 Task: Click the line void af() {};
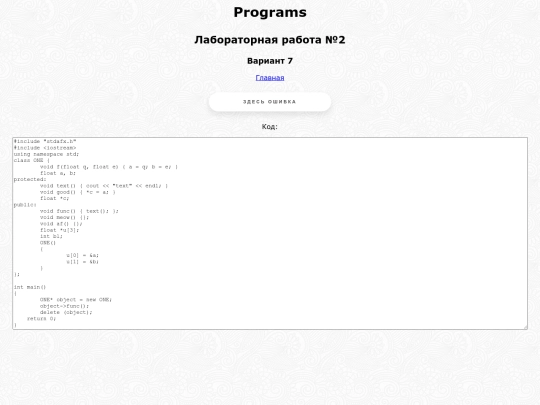click(x=61, y=224)
